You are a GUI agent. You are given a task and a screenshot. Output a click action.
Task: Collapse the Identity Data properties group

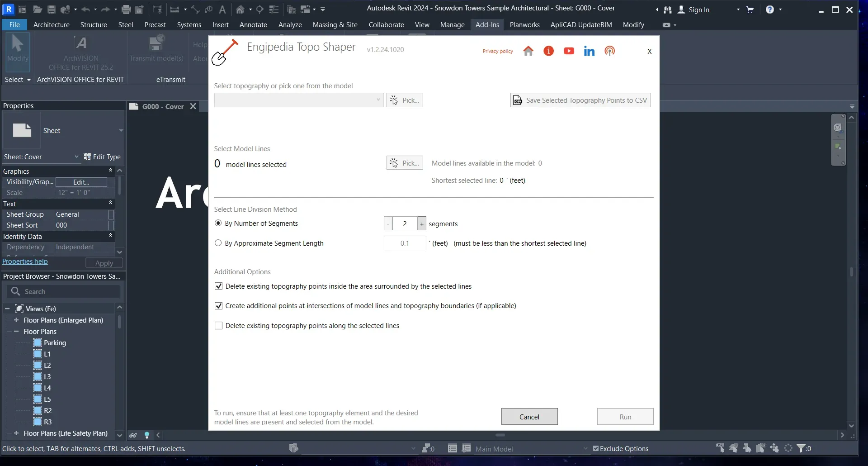click(x=110, y=235)
